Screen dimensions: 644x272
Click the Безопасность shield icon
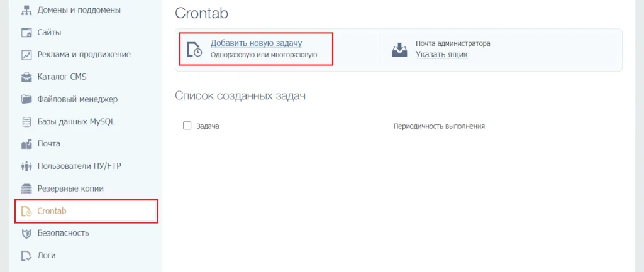[26, 233]
